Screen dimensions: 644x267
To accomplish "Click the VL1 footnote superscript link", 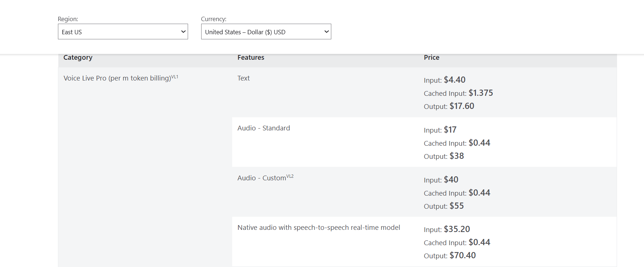I will pyautogui.click(x=175, y=77).
